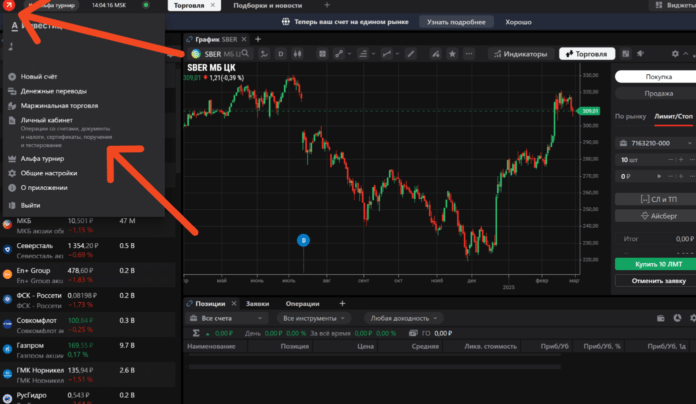Click the Отменить заявку button
The image size is (696, 404).
(x=657, y=281)
